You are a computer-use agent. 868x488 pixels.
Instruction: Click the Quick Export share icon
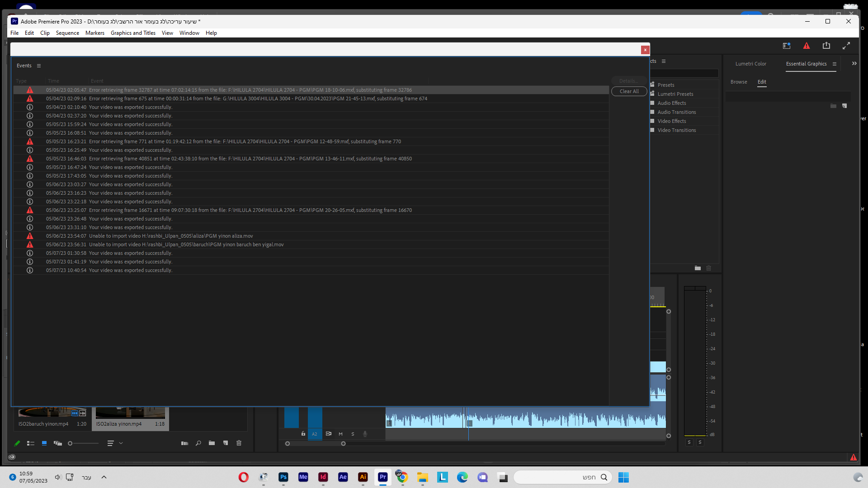[826, 46]
